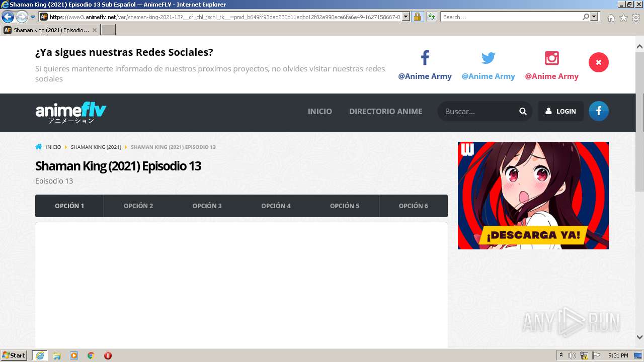
Task: Click the IE Back arrow button
Action: click(8, 17)
